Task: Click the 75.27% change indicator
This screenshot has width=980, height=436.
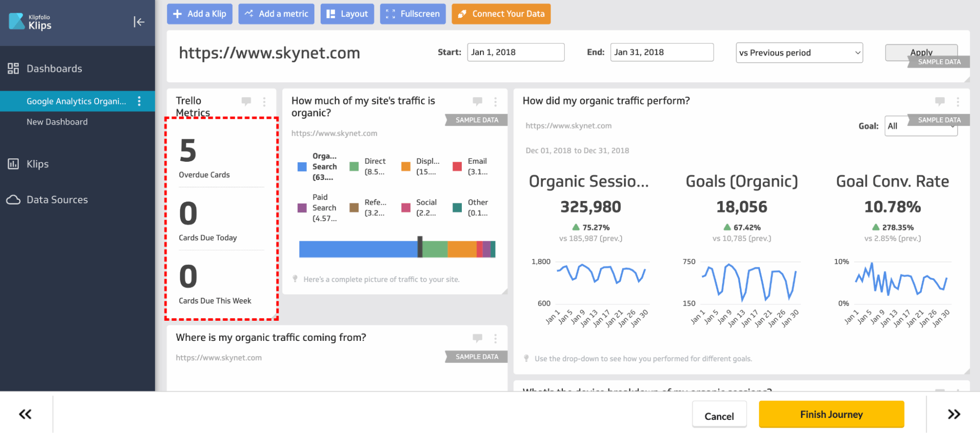Action: 591,228
